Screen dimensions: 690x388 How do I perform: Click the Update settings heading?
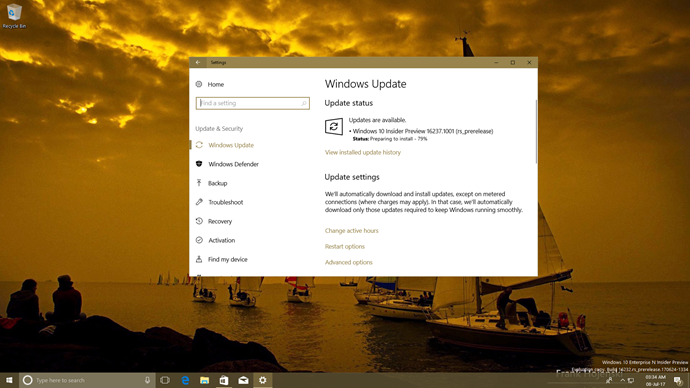(352, 177)
